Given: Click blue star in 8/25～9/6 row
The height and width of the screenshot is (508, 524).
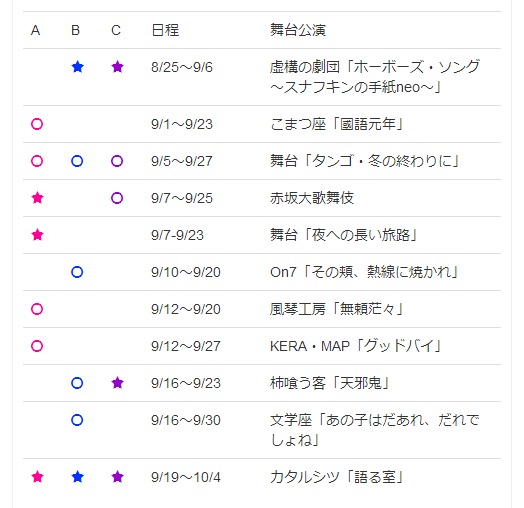Looking at the screenshot, I should (78, 67).
